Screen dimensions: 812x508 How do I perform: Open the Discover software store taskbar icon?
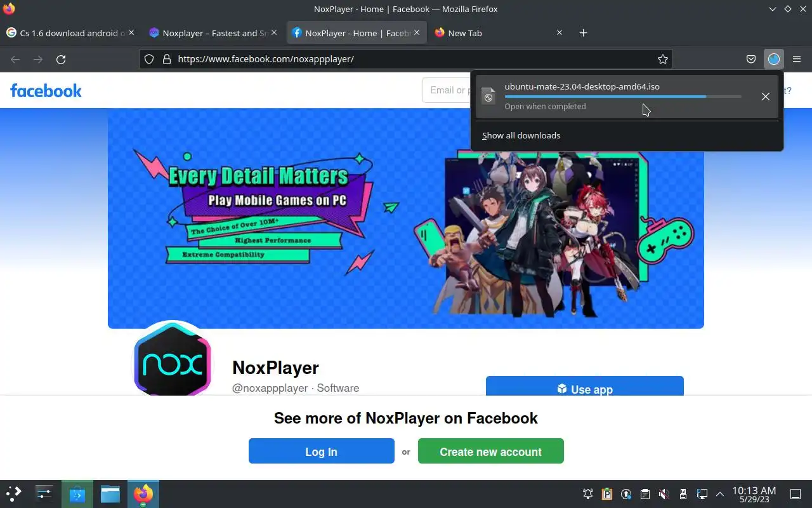point(77,493)
